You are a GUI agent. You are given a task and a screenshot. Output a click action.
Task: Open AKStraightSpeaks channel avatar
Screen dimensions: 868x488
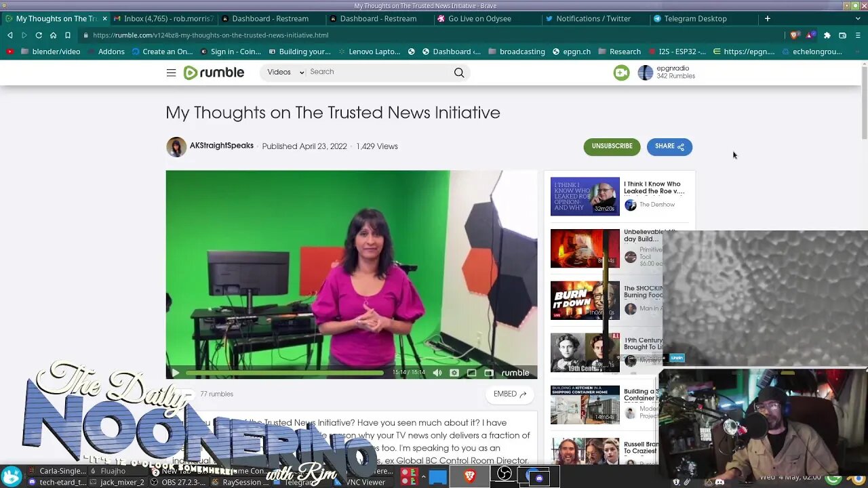click(x=176, y=146)
